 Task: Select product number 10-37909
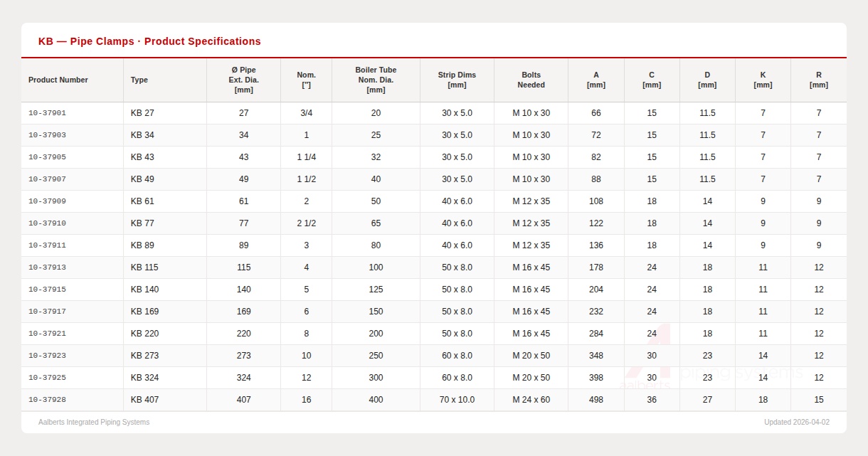[47, 201]
